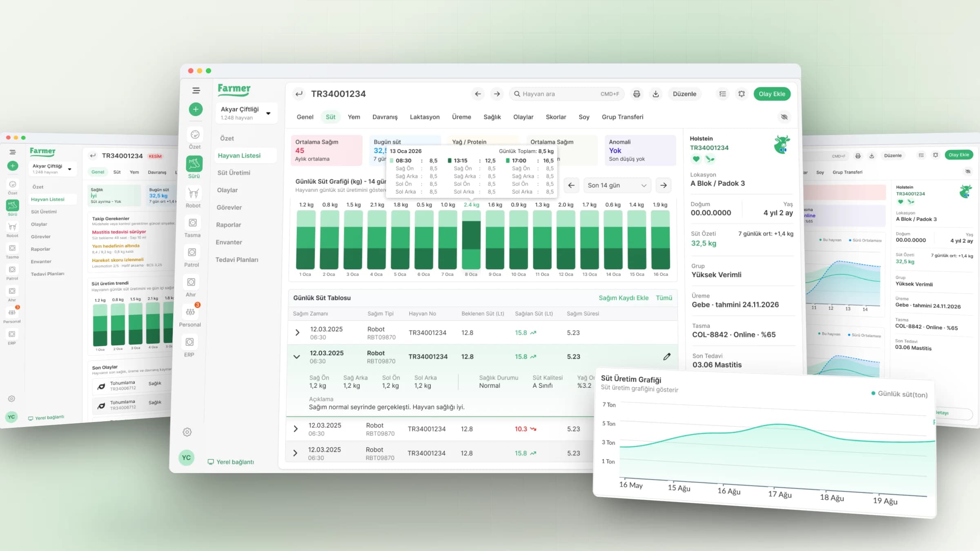Expand the last 12.03.2025 milking row
The height and width of the screenshot is (551, 980).
point(295,453)
